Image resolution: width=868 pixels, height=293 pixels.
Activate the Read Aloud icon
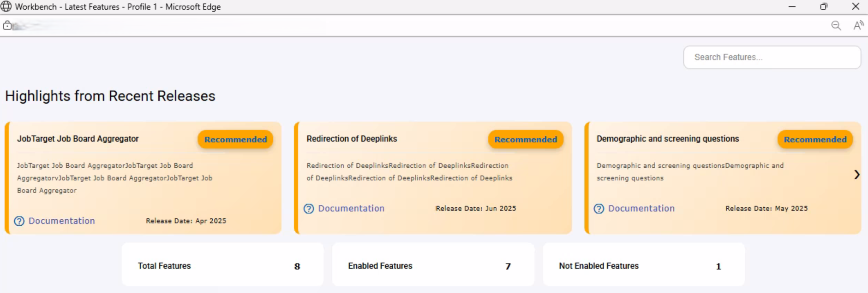coord(858,26)
